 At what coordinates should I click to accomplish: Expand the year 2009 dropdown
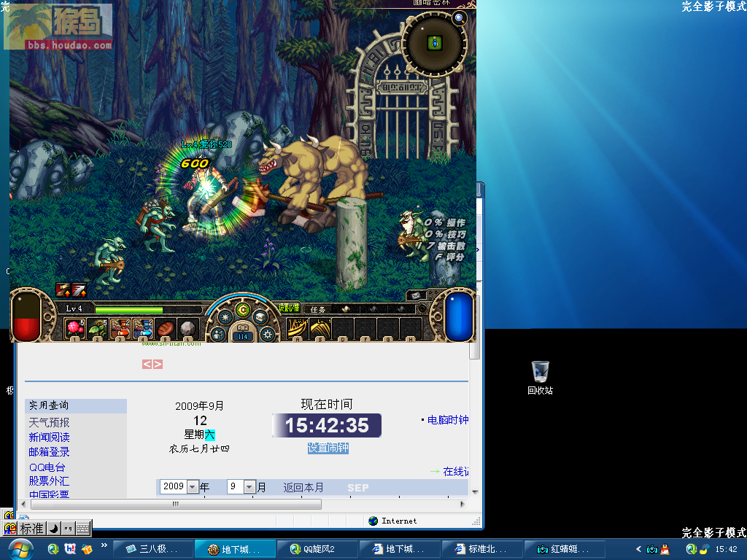pos(193,486)
